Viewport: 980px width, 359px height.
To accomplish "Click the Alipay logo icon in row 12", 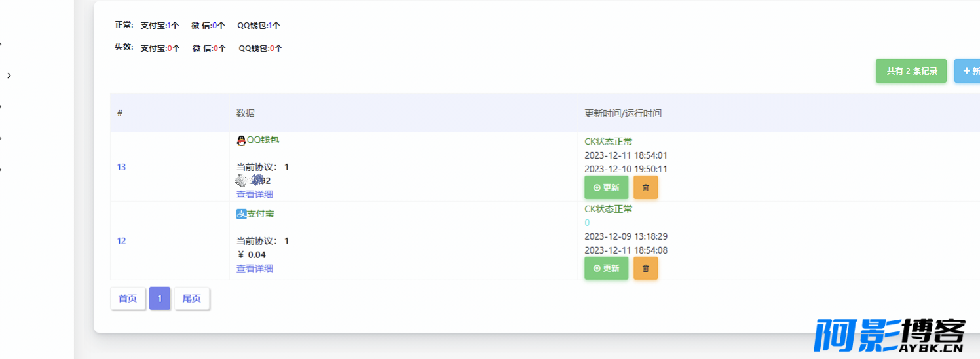I will (x=241, y=214).
